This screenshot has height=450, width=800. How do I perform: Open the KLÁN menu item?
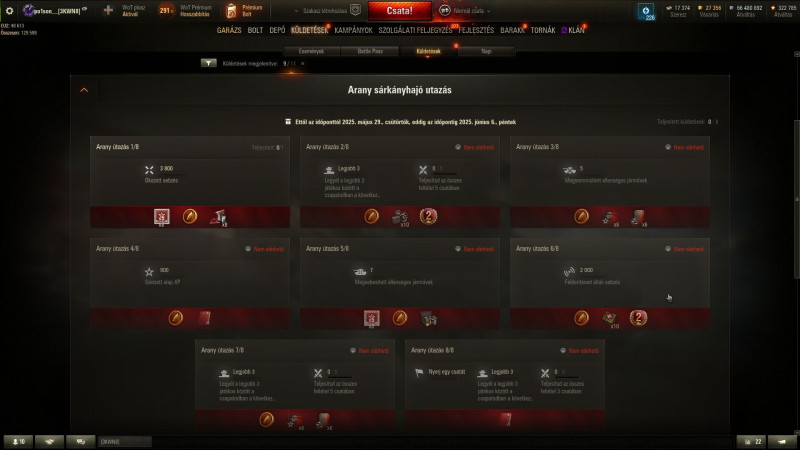(573, 31)
